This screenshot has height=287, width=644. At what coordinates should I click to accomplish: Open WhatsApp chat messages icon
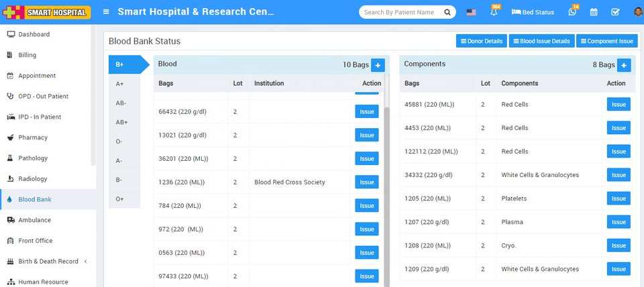click(572, 12)
